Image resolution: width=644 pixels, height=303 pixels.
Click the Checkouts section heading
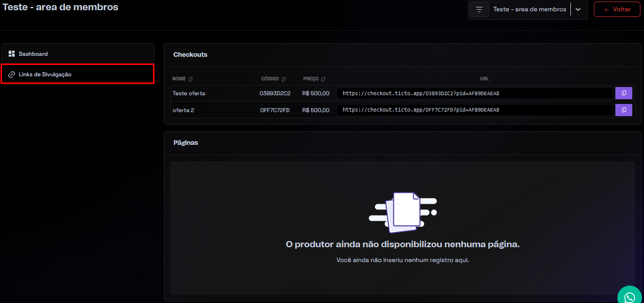click(x=190, y=55)
